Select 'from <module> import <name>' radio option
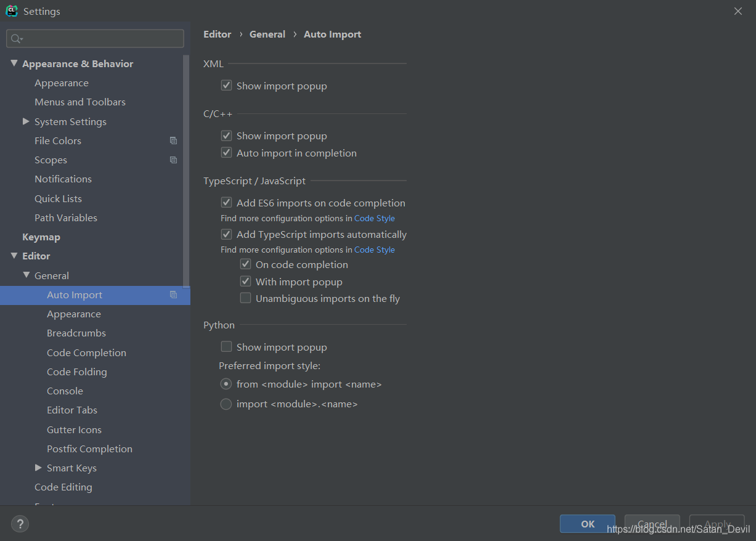Screen dimensions: 756x541 (x=226, y=384)
